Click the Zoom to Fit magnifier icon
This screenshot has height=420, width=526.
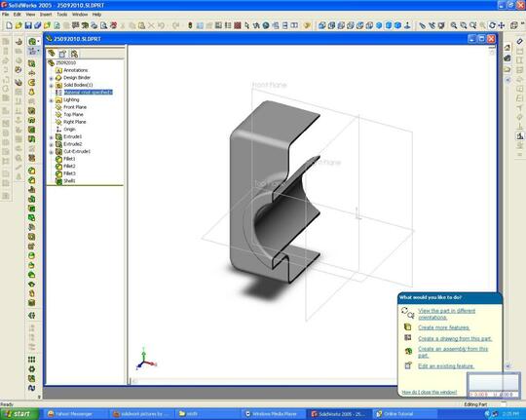click(x=454, y=25)
